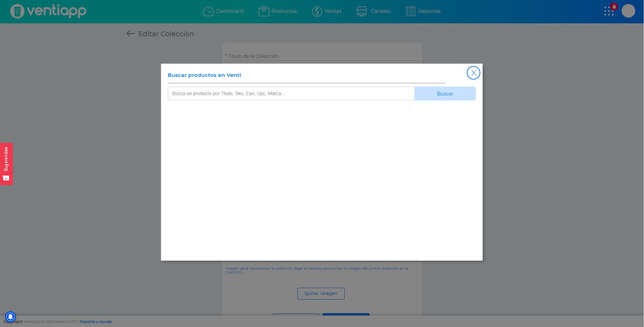
Task: Click the Canales storefront icon
Action: coord(361,11)
